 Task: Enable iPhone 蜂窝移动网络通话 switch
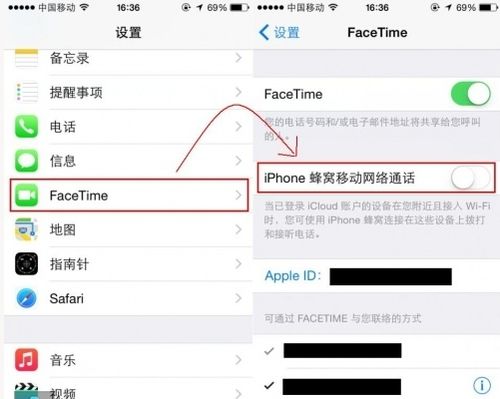pyautogui.click(x=471, y=178)
